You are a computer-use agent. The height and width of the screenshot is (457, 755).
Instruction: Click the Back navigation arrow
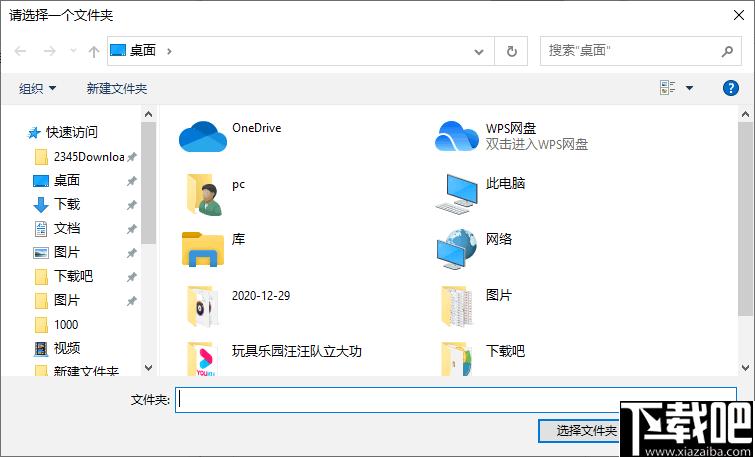point(20,51)
